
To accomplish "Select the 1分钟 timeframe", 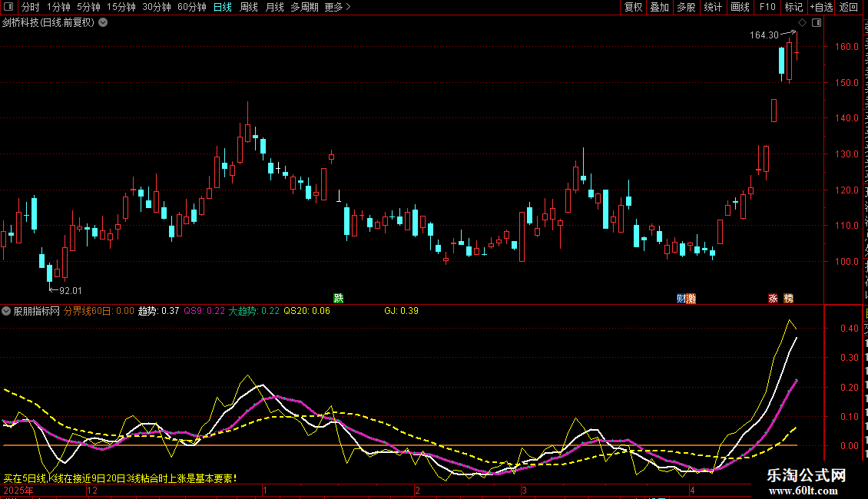I will (x=58, y=7).
